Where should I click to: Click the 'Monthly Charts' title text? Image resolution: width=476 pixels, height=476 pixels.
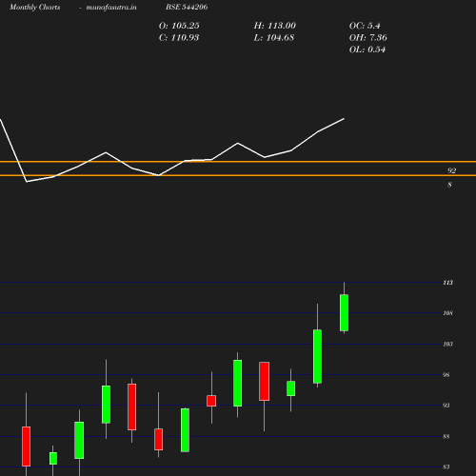click(34, 7)
